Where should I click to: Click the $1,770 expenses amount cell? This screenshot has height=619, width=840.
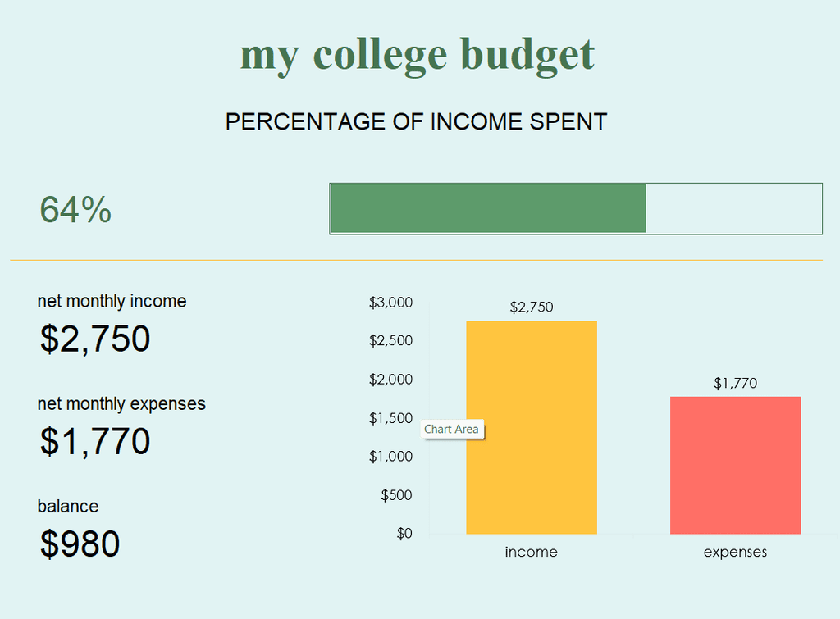(95, 441)
